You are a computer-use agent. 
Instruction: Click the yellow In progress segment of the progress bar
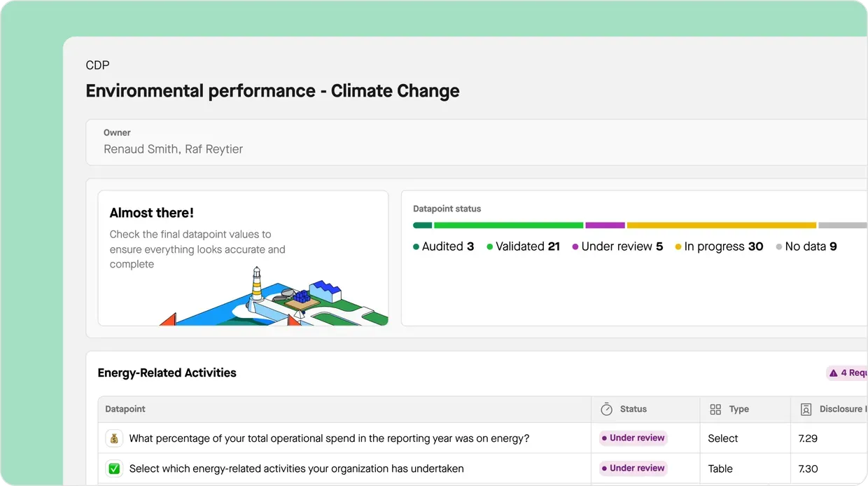tap(721, 225)
